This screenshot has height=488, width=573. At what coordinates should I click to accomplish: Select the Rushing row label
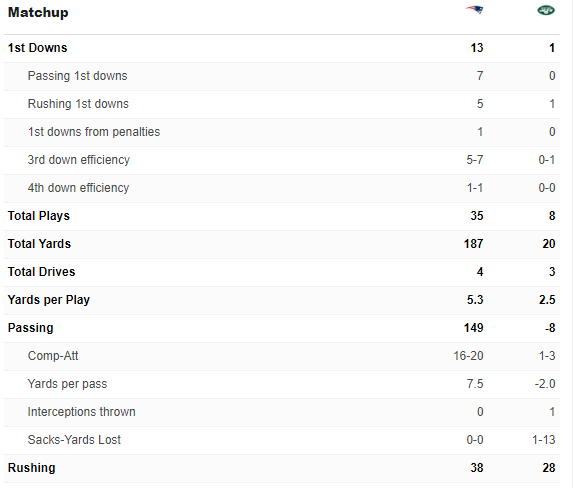(31, 468)
